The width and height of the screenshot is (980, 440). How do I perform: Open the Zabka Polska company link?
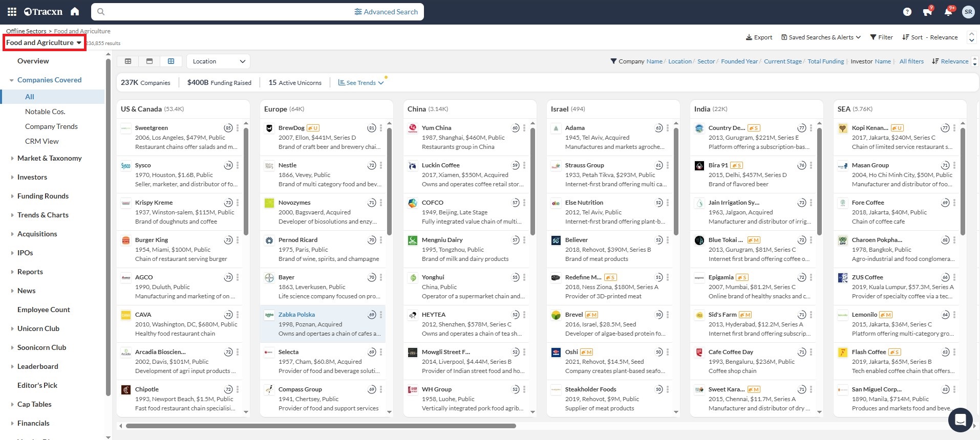click(x=296, y=315)
